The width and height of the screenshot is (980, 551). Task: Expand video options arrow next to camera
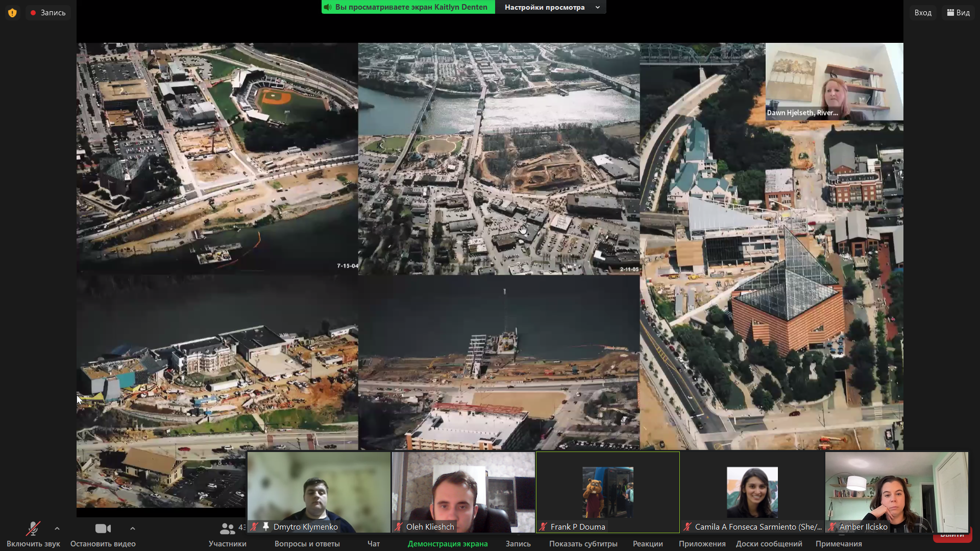point(133,529)
